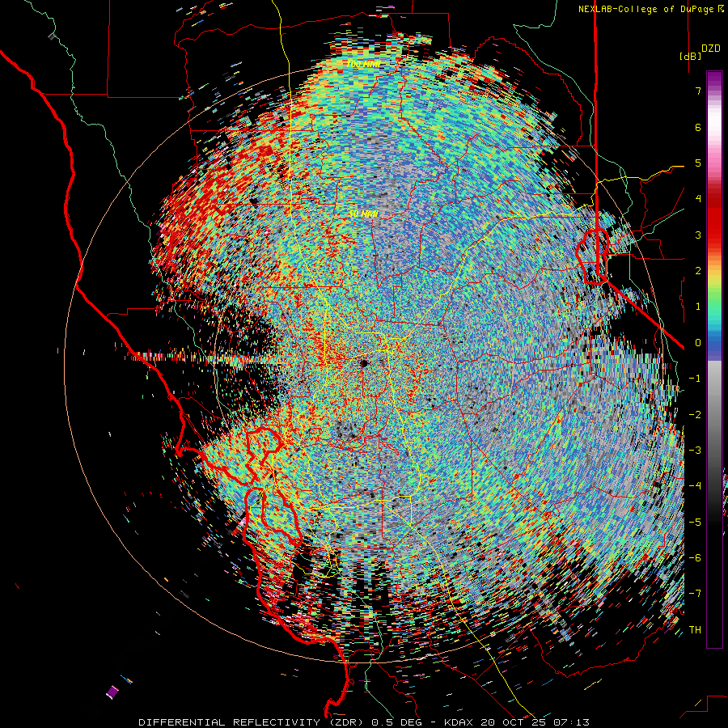Click the black radar site dot at center
The width and height of the screenshot is (728, 728).
[x=364, y=363]
